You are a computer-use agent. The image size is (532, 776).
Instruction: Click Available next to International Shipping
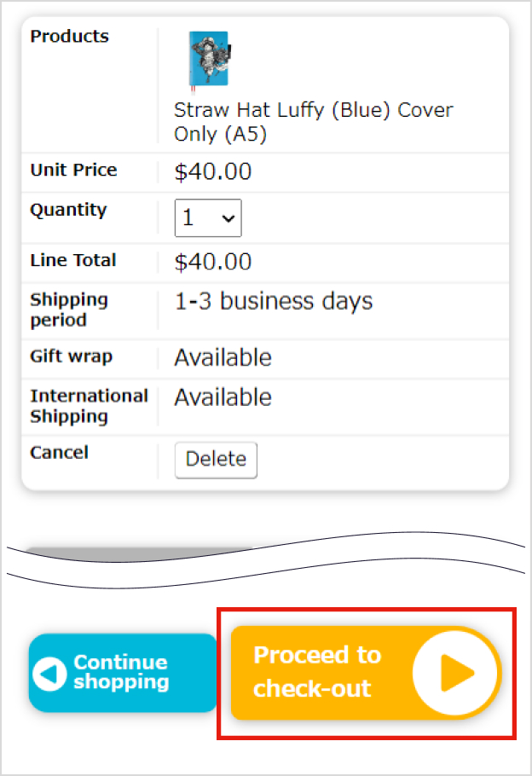(x=223, y=398)
